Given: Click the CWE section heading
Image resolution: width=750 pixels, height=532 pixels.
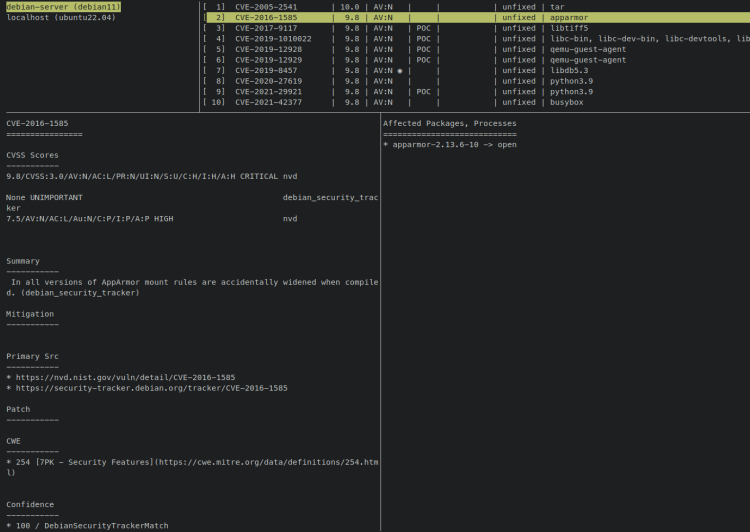Looking at the screenshot, I should tap(13, 441).
